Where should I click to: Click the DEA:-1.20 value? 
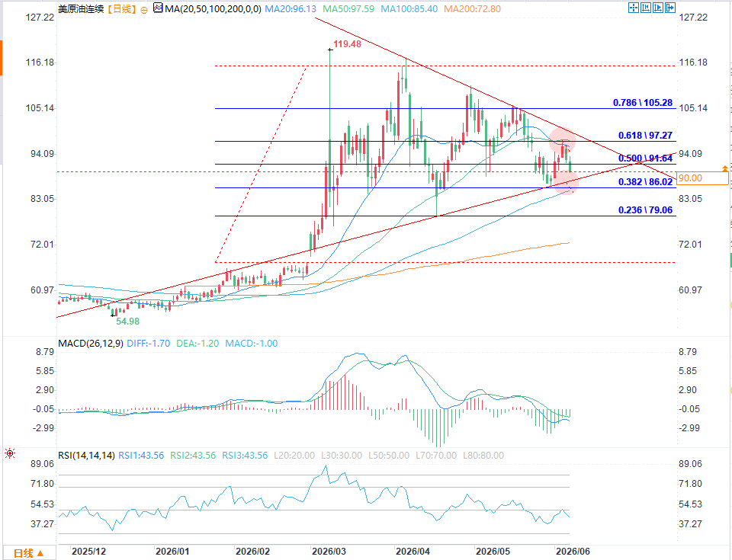tap(197, 344)
